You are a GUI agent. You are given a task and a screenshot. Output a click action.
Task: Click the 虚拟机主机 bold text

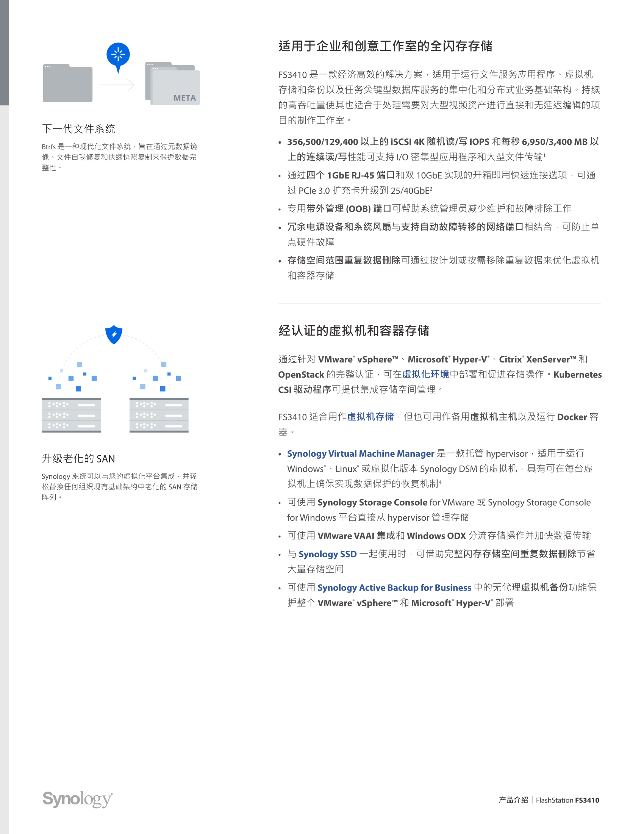[x=494, y=417]
